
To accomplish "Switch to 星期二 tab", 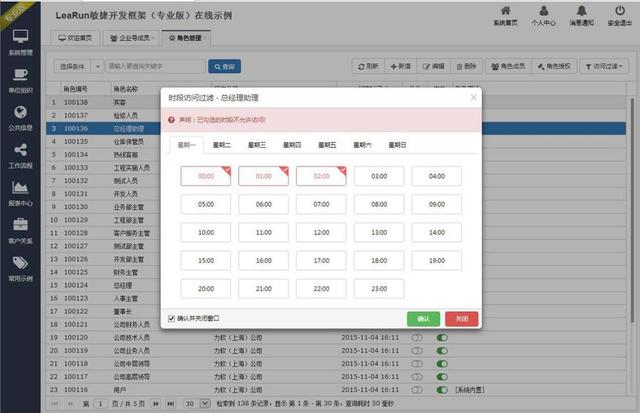I will click(222, 145).
